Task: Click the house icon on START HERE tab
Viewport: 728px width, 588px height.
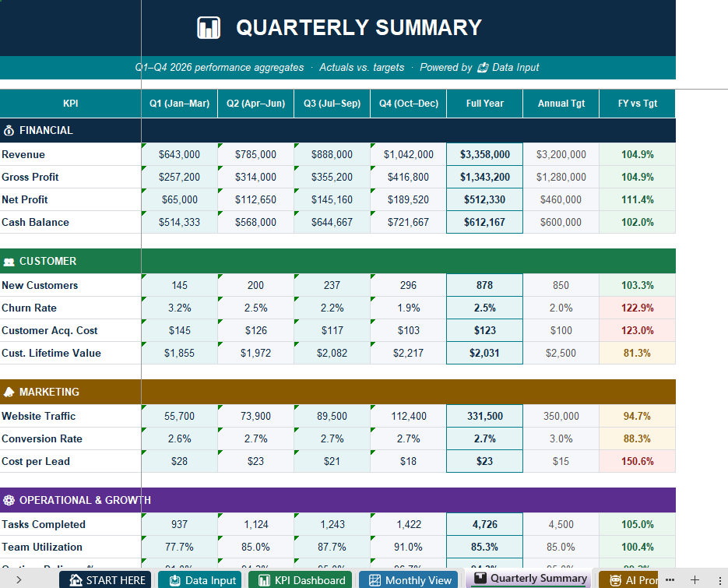Action: click(x=76, y=580)
